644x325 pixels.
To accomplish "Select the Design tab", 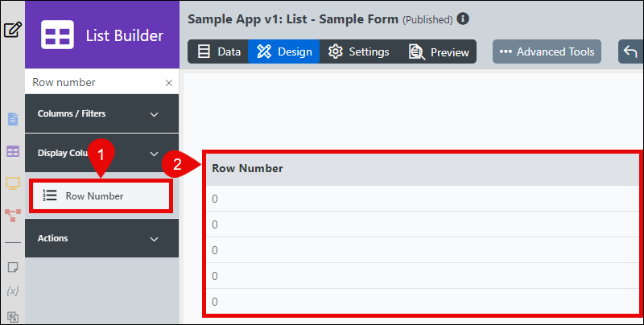I will pyautogui.click(x=284, y=51).
